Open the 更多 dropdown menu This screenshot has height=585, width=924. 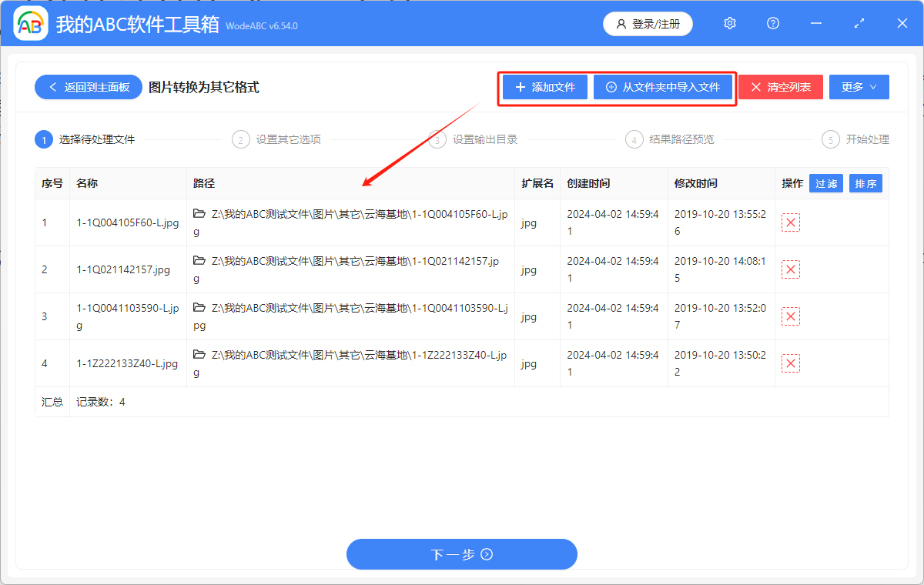(859, 87)
